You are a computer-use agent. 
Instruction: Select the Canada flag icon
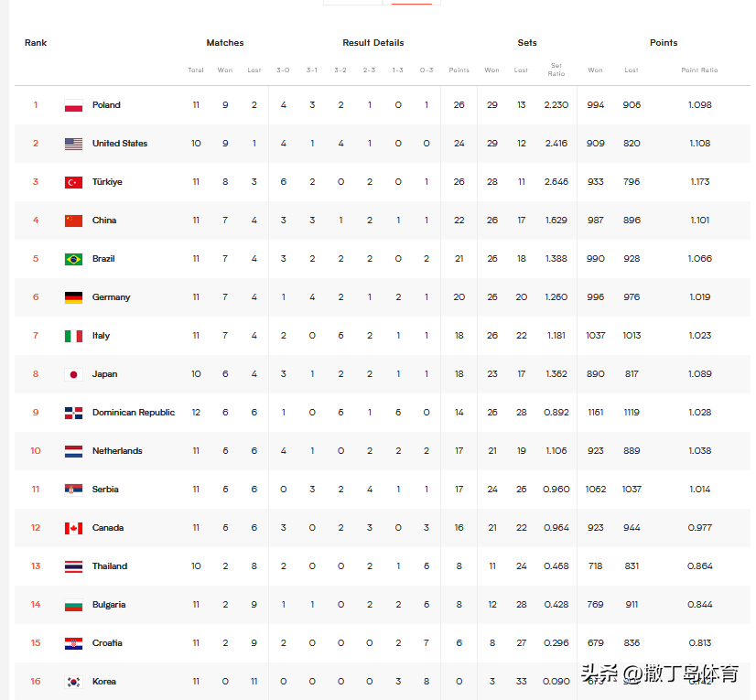73,528
